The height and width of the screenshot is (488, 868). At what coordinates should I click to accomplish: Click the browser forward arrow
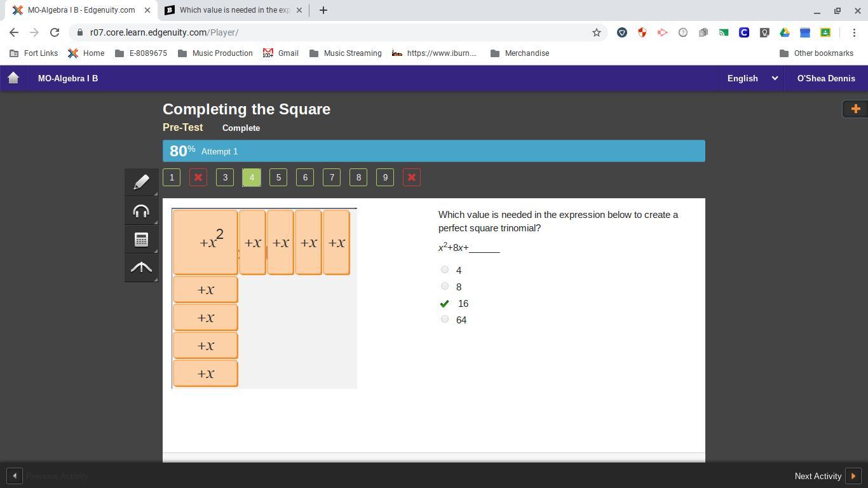pos(34,32)
